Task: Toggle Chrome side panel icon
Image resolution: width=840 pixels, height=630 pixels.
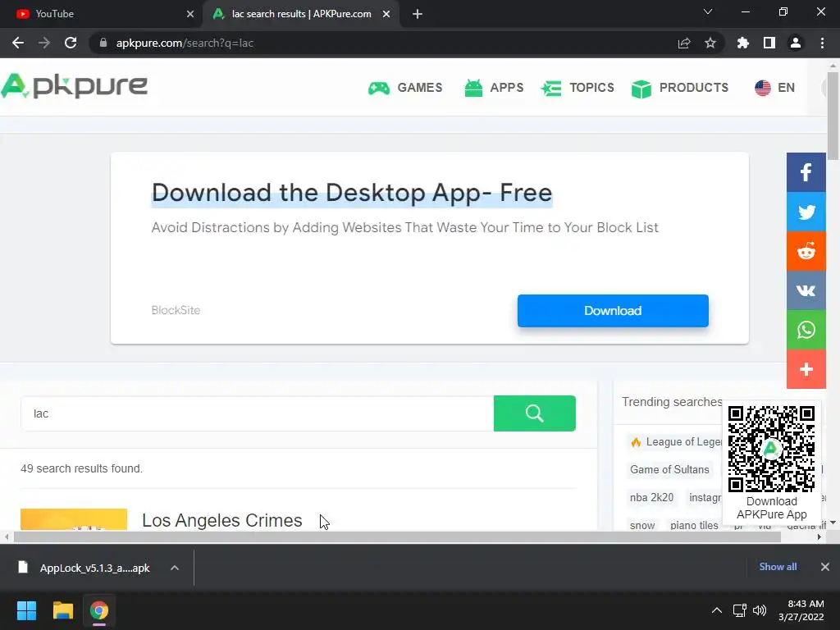Action: (769, 43)
